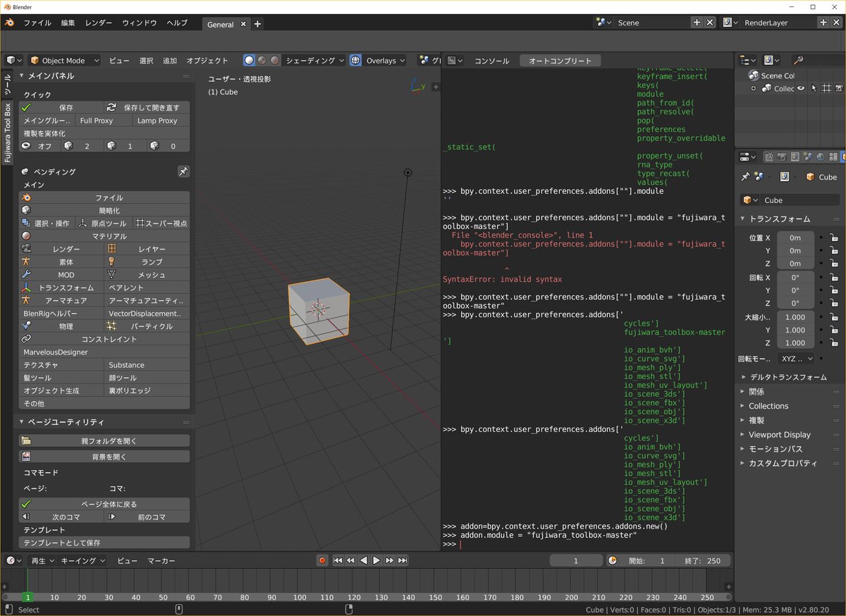
Task: Select the Fujiwara Tool Box sidebar tab
Action: (8, 133)
